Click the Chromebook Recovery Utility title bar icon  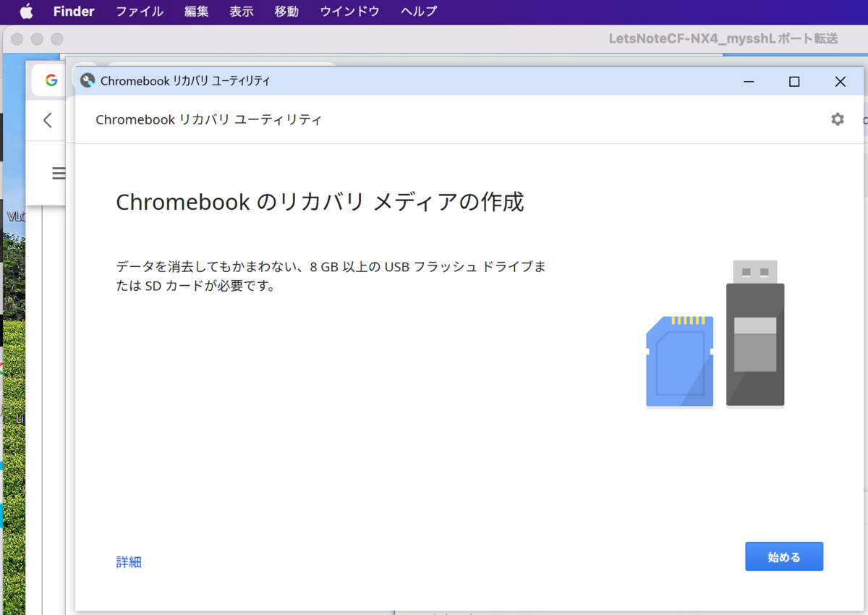(x=88, y=80)
